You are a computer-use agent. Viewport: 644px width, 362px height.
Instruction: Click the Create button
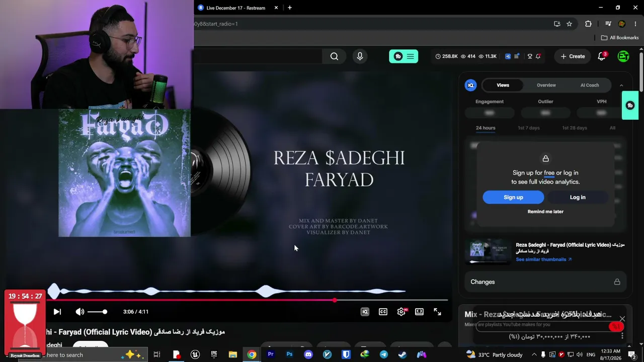573,56
